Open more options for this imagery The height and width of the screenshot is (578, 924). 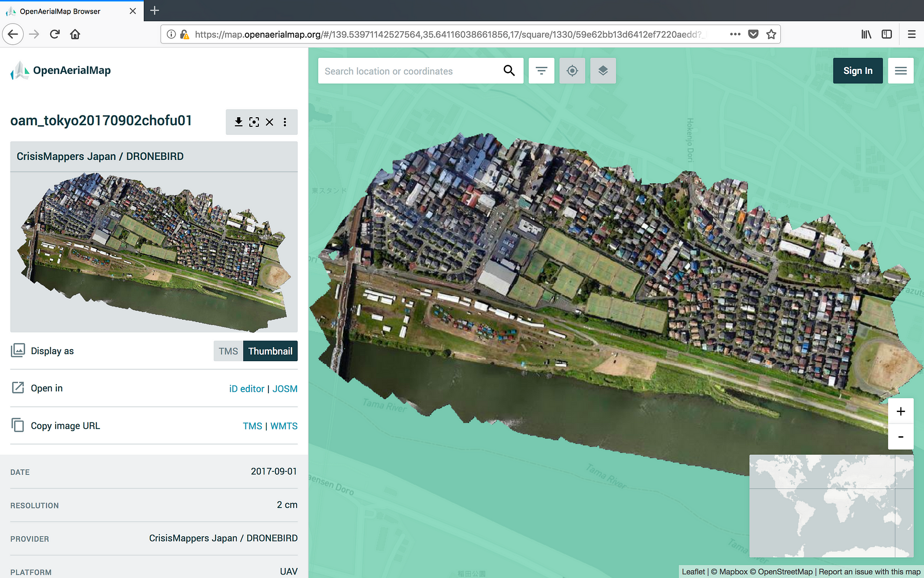pos(285,122)
